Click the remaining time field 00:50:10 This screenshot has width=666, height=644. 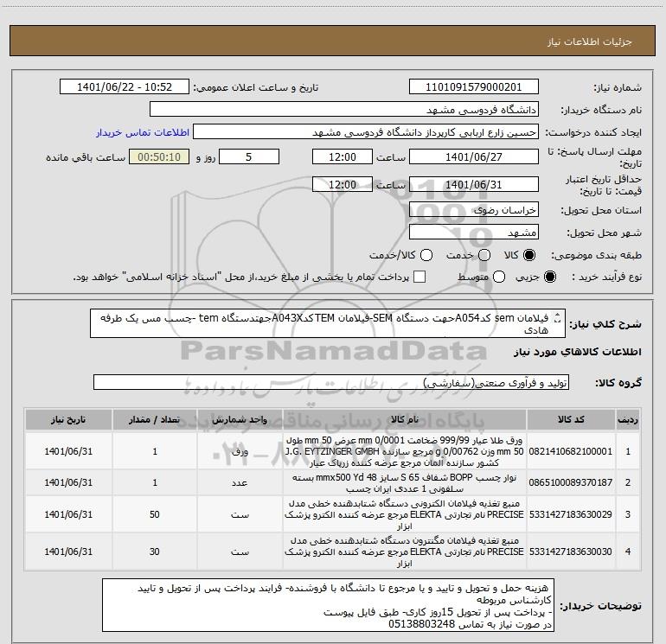point(159,156)
